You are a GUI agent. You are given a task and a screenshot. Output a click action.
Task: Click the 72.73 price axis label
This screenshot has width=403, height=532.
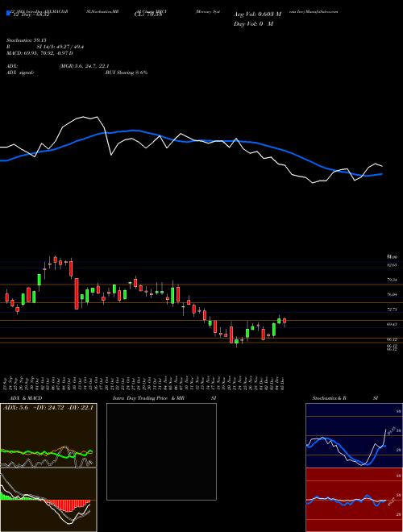point(393,310)
